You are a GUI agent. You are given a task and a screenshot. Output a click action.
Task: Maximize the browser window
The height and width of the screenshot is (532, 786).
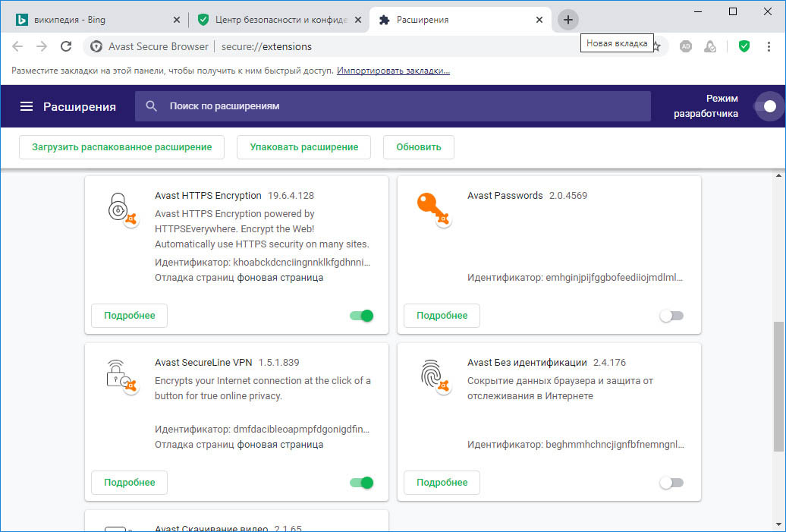tap(733, 11)
